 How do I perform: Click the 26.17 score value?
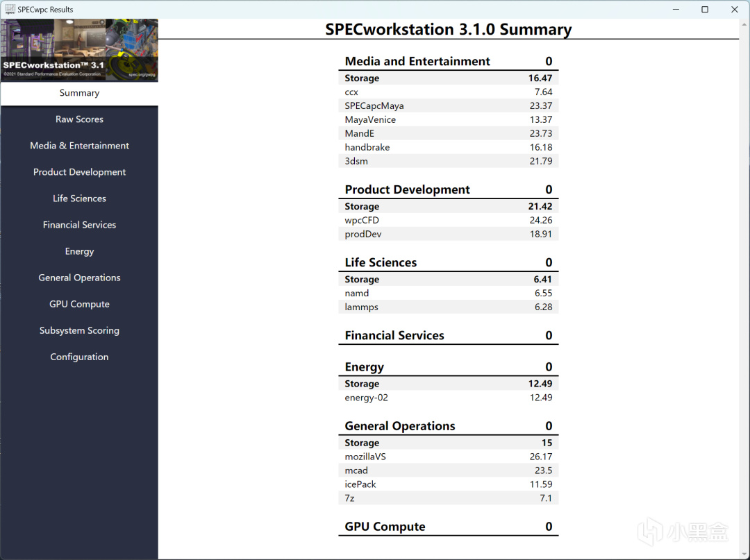pos(540,457)
